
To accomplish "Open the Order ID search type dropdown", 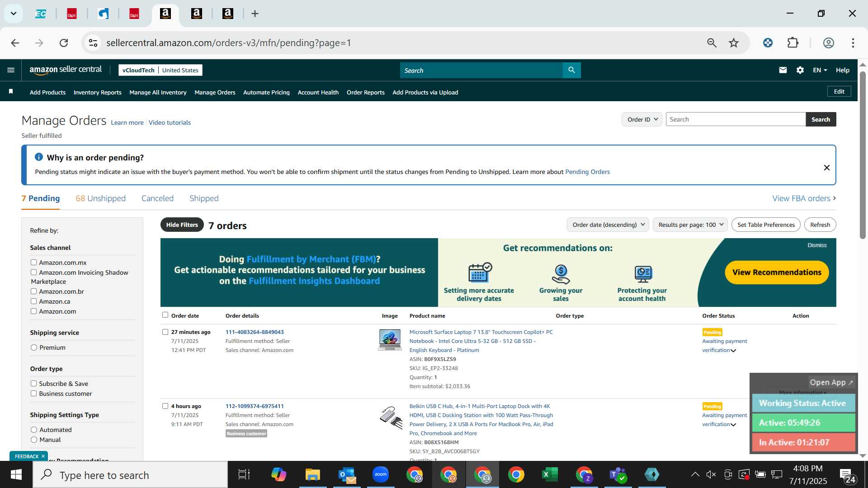I will [642, 119].
